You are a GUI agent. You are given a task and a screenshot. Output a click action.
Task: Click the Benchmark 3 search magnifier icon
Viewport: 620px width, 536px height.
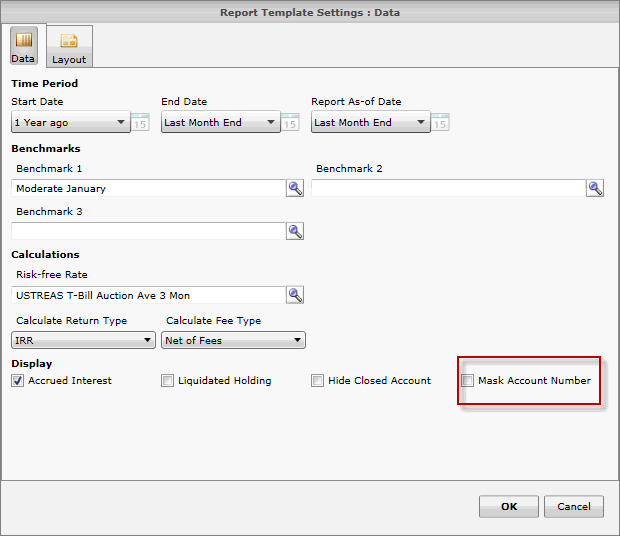pyautogui.click(x=295, y=231)
